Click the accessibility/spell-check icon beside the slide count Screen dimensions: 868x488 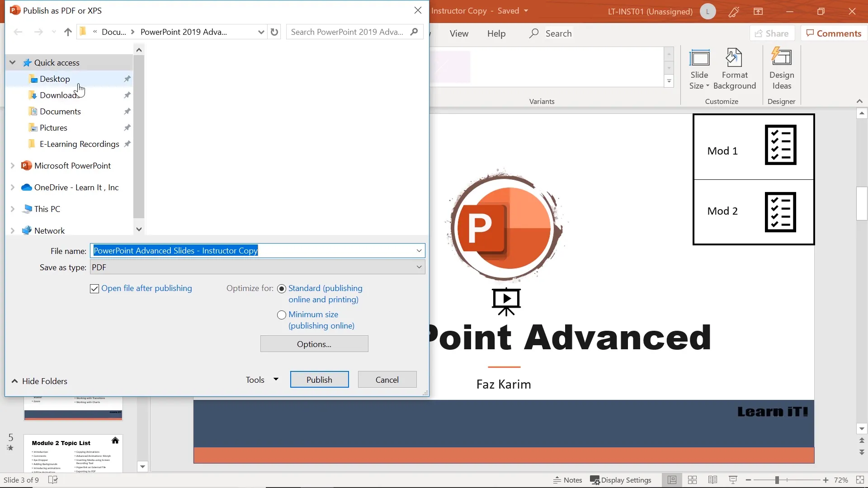[53, 480]
